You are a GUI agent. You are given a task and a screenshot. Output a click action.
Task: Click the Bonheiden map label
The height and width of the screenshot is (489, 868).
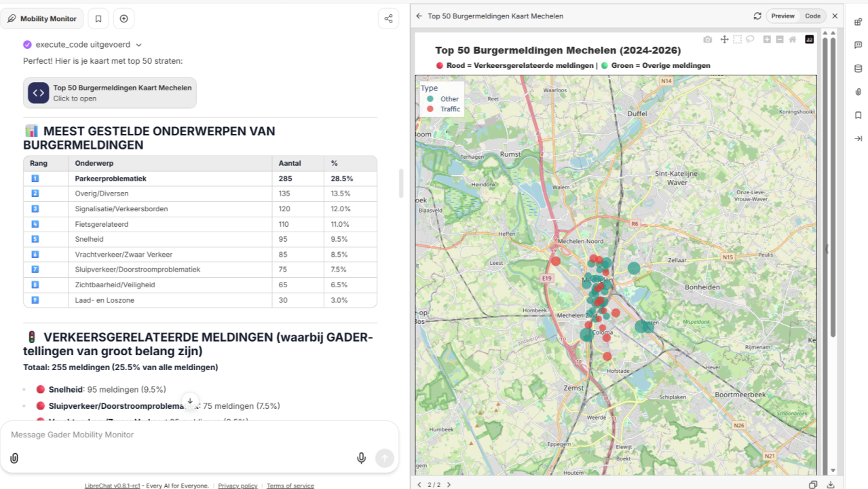click(702, 287)
